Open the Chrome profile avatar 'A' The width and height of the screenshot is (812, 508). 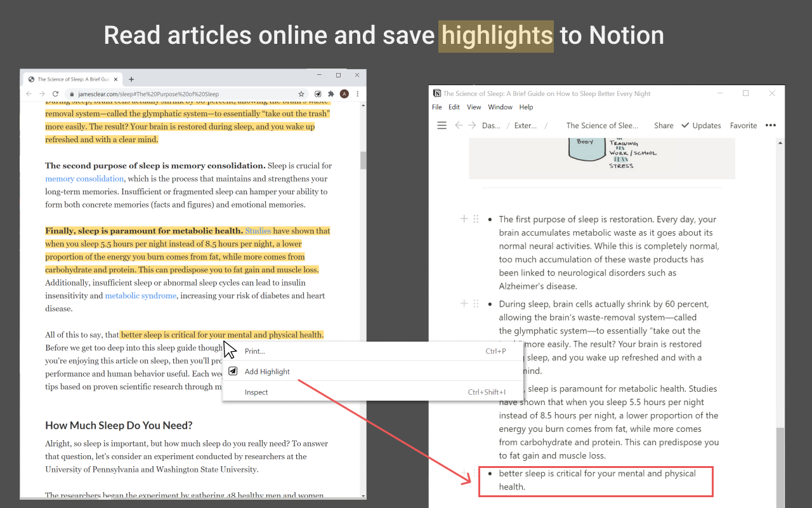point(344,94)
